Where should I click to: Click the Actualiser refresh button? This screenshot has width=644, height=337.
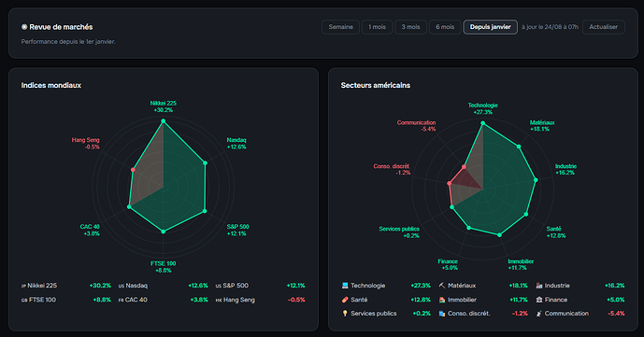pos(603,27)
